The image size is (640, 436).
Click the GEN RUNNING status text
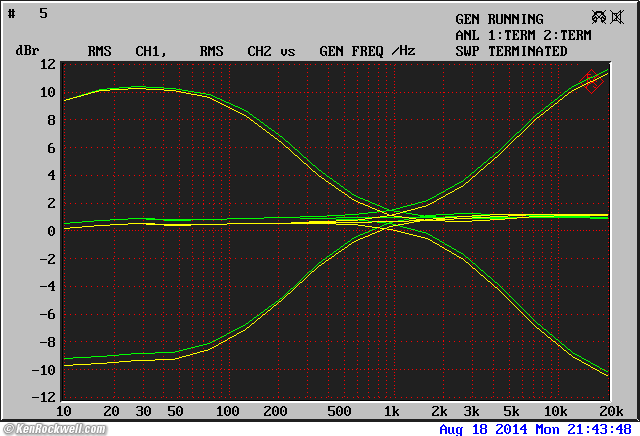click(x=499, y=19)
